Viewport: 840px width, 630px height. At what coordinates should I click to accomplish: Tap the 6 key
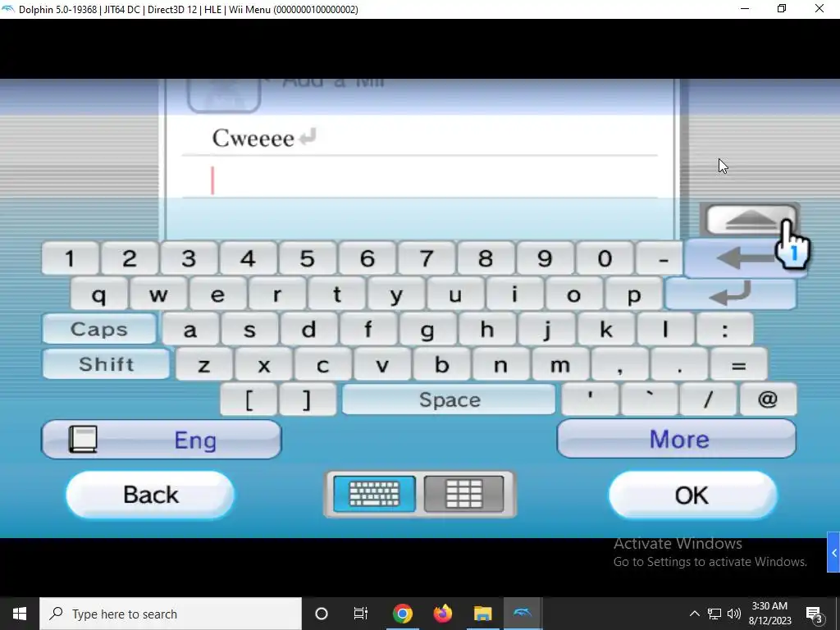pyautogui.click(x=367, y=258)
